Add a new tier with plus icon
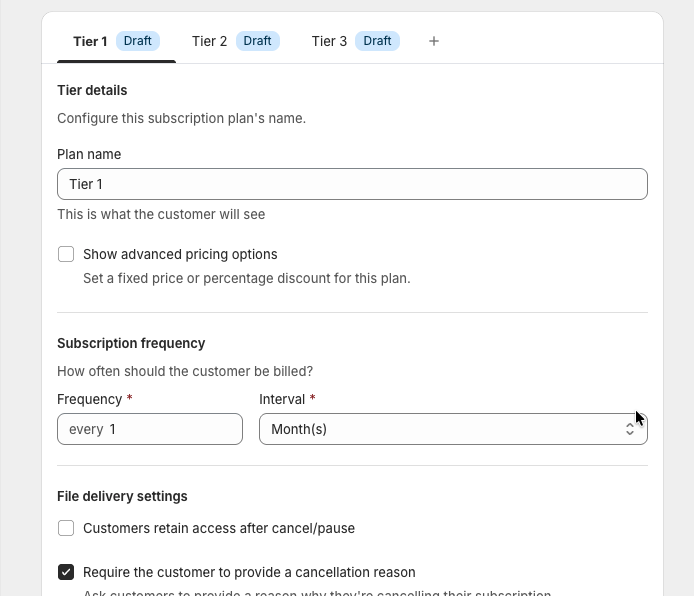 [x=433, y=41]
